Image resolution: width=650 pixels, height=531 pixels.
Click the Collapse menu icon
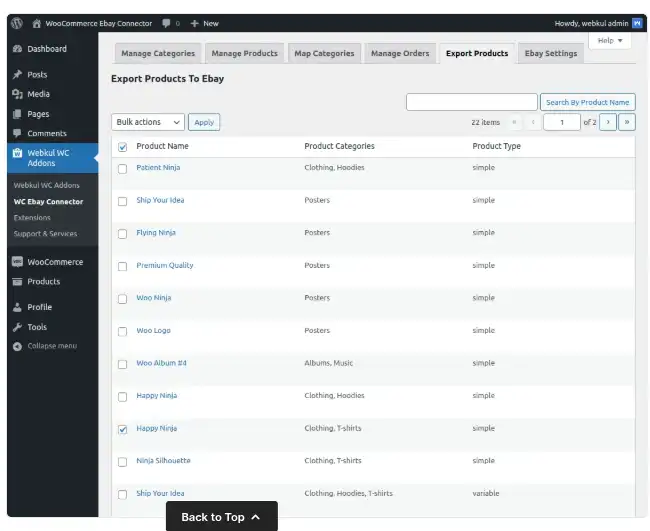pos(17,346)
